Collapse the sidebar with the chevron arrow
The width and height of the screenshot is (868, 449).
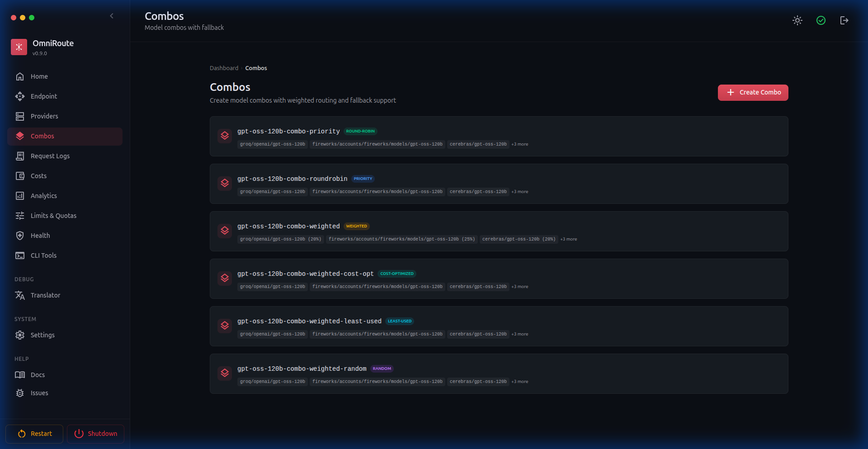point(112,16)
